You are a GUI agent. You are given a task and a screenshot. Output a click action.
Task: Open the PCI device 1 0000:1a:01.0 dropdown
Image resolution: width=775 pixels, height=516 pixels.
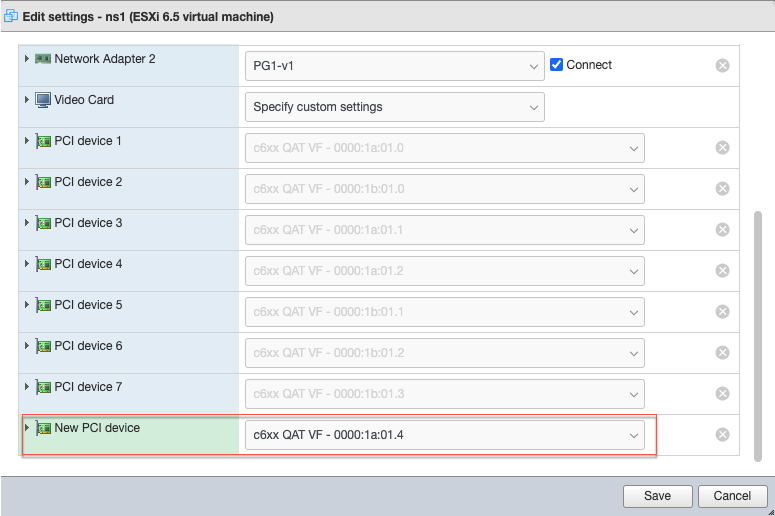[x=444, y=148]
